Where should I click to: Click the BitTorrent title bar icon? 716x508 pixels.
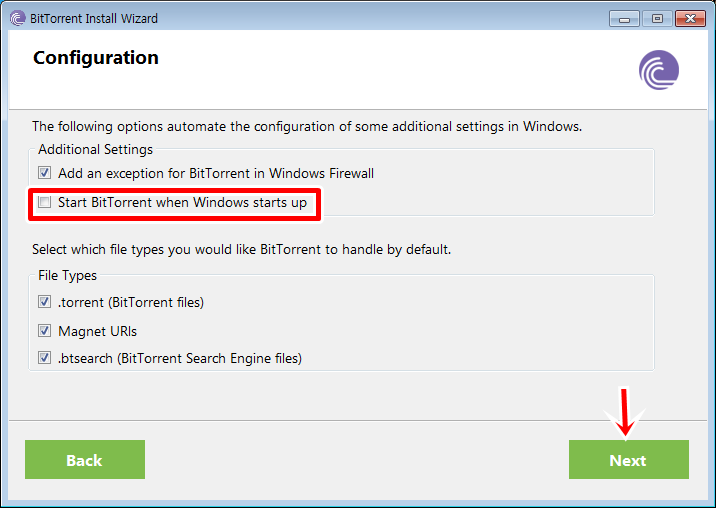click(17, 18)
